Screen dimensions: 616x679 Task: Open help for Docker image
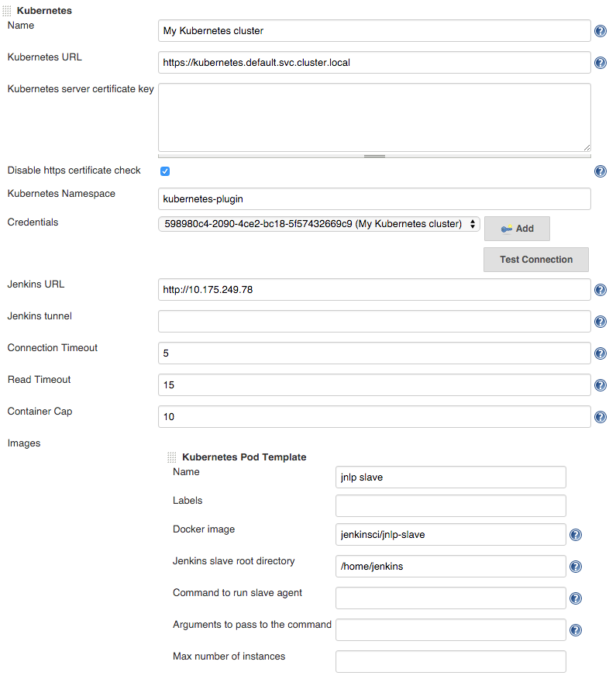point(575,535)
